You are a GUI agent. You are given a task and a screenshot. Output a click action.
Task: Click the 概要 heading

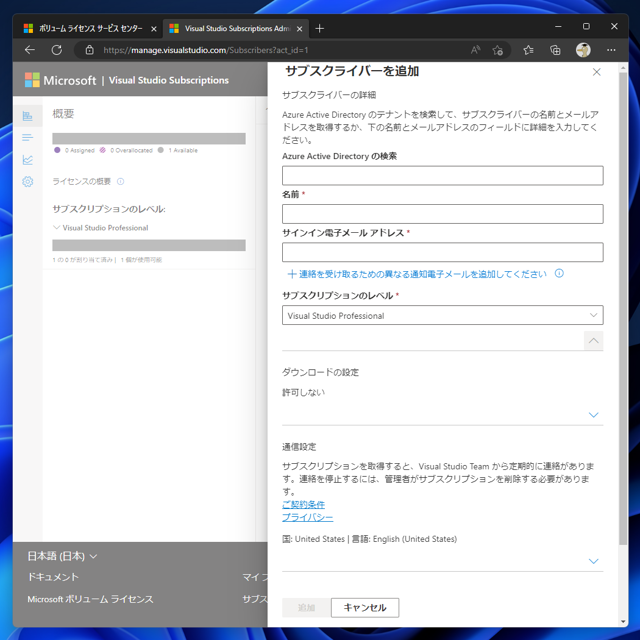(63, 113)
